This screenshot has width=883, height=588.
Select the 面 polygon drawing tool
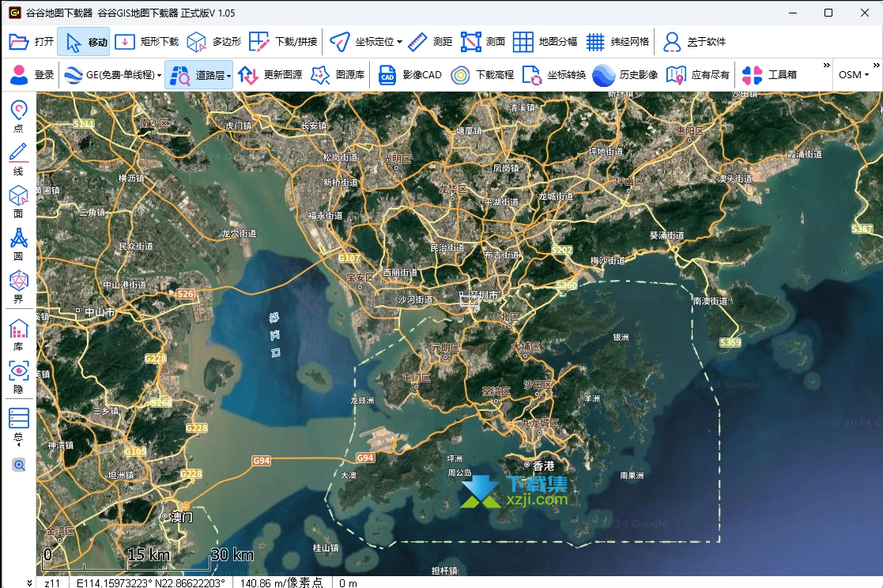coord(19,202)
